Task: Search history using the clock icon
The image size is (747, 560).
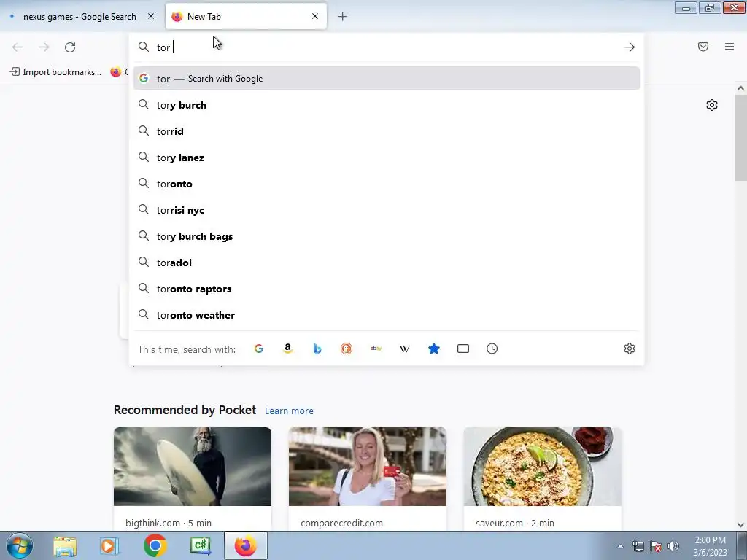Action: tap(492, 349)
